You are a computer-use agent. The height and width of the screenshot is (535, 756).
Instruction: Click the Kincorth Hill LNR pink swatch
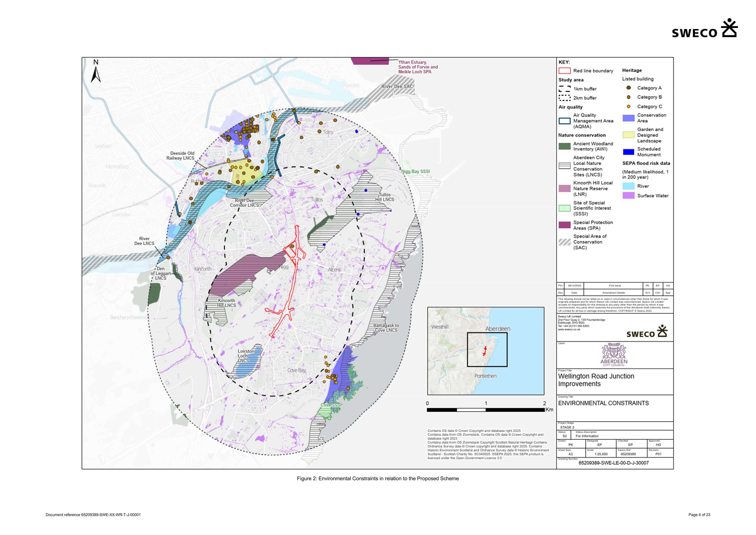pyautogui.click(x=564, y=188)
